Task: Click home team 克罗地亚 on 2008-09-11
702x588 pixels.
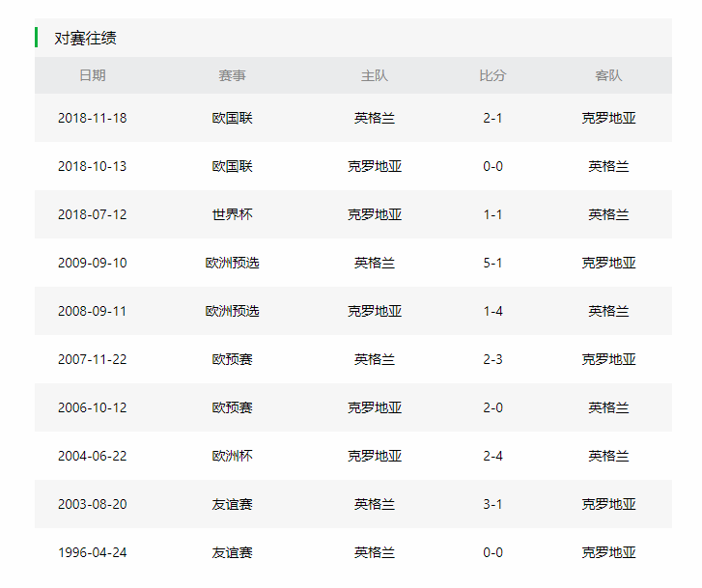Action: tap(375, 311)
